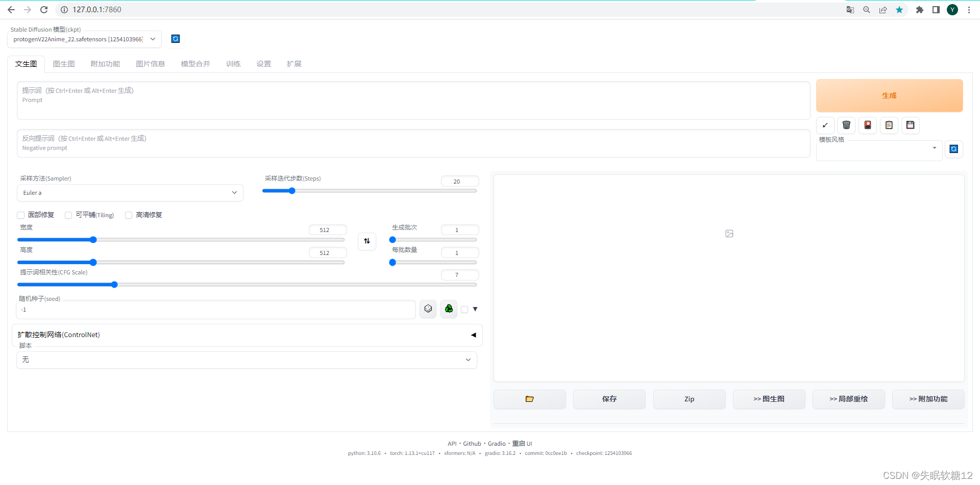The width and height of the screenshot is (980, 485).
Task: Switch to the 图生图 tab
Action: [x=64, y=64]
